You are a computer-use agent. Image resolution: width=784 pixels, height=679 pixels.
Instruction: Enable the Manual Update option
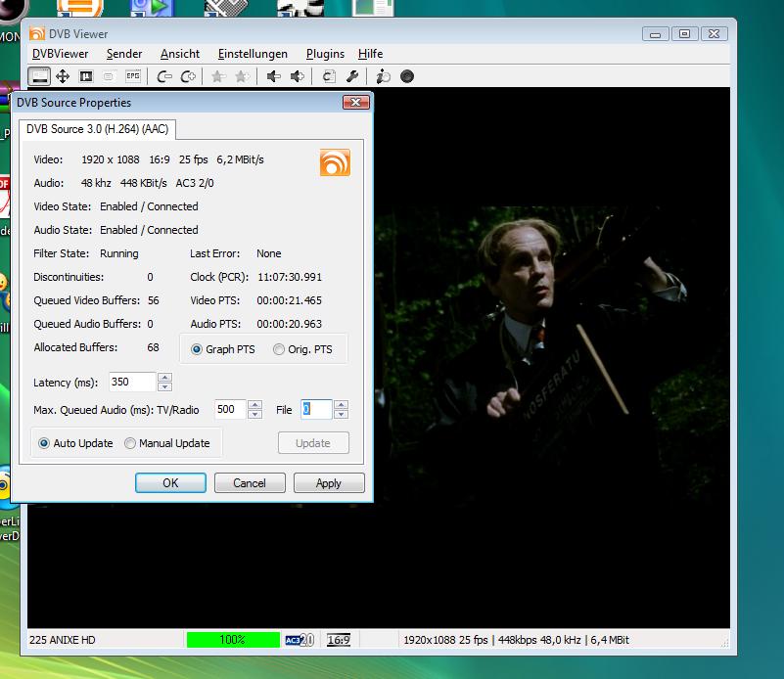pyautogui.click(x=130, y=443)
